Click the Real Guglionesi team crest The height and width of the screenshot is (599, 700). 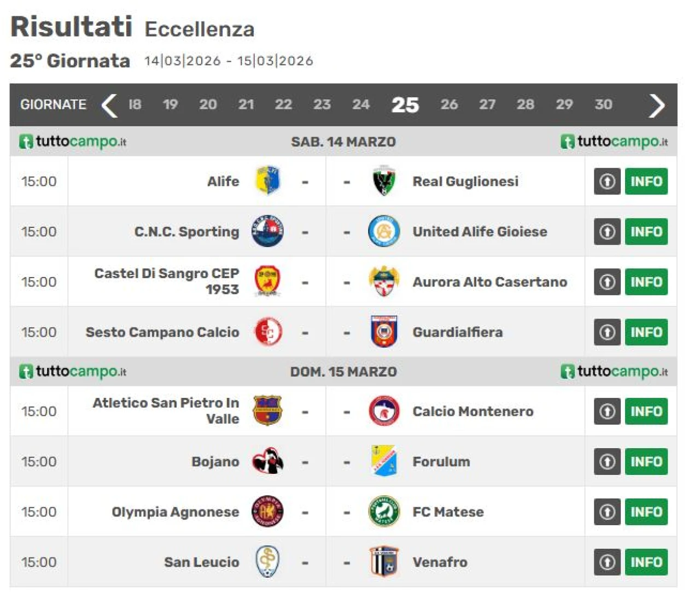pos(384,181)
